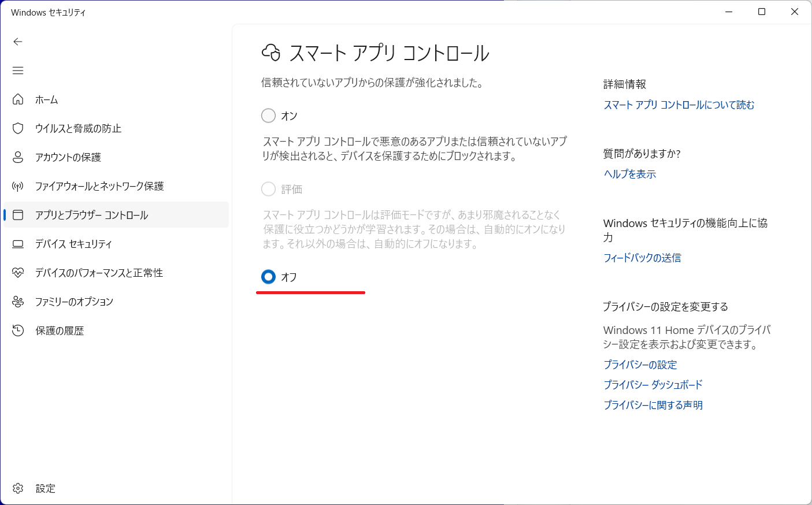Click the text 信頼されていないアプリからの保護が強化されました

coord(372,83)
